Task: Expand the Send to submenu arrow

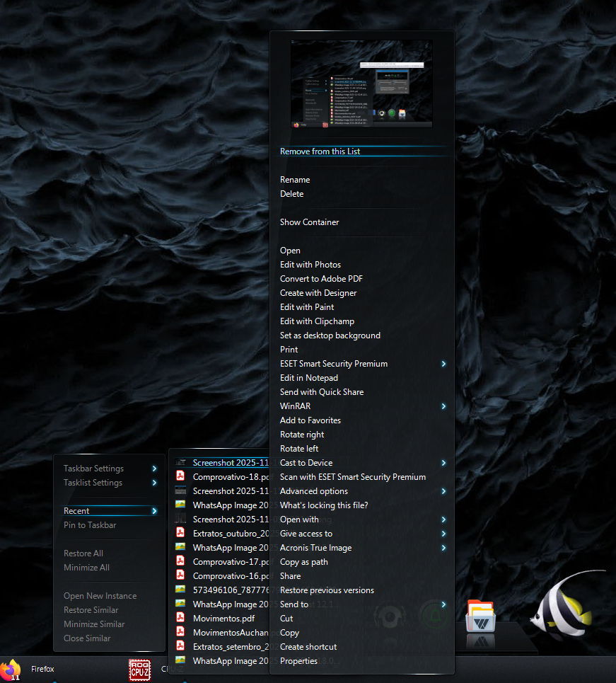Action: (x=443, y=604)
